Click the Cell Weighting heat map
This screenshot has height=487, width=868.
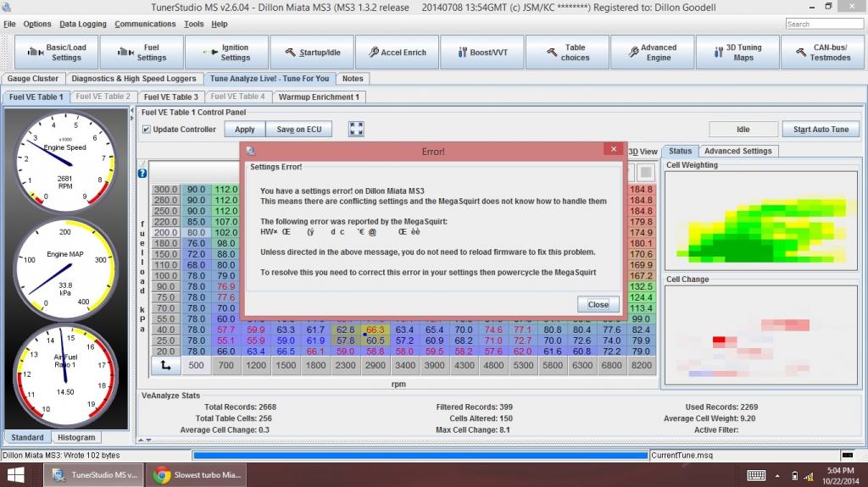(x=761, y=220)
